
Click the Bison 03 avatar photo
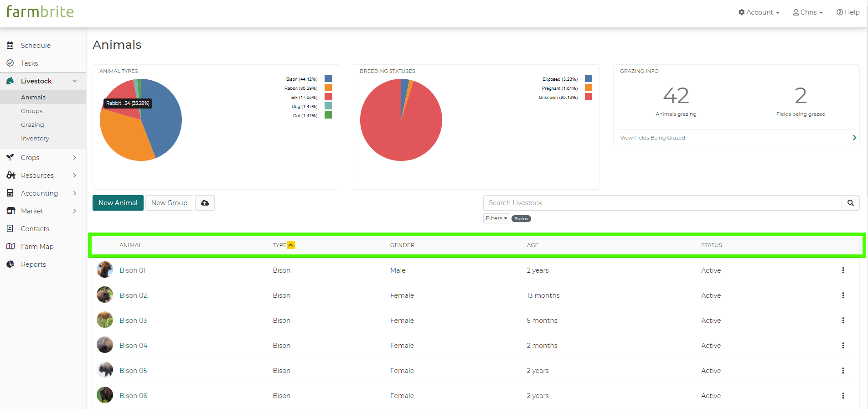(x=105, y=320)
